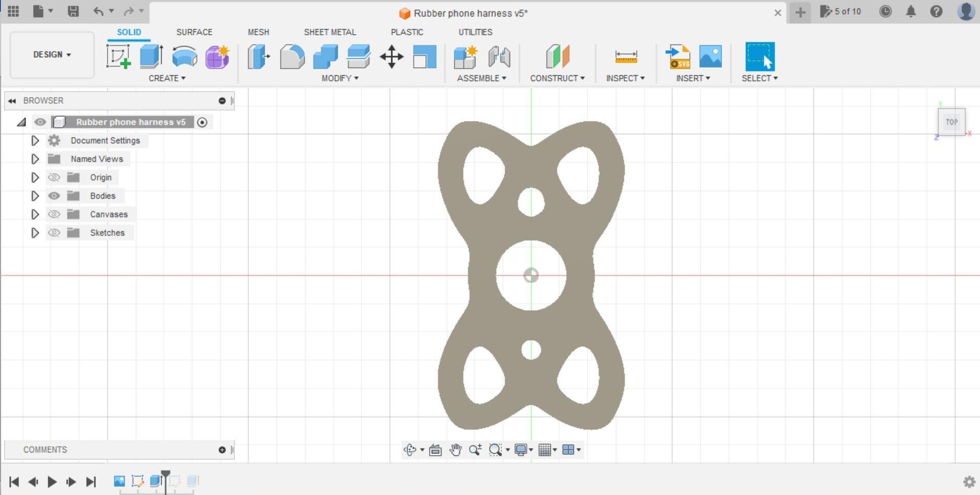Expand the Origin folder
Image resolution: width=980 pixels, height=495 pixels.
[35, 177]
